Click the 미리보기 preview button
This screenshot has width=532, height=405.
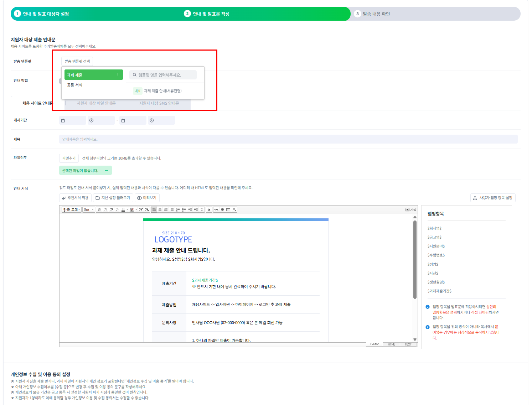pos(147,198)
